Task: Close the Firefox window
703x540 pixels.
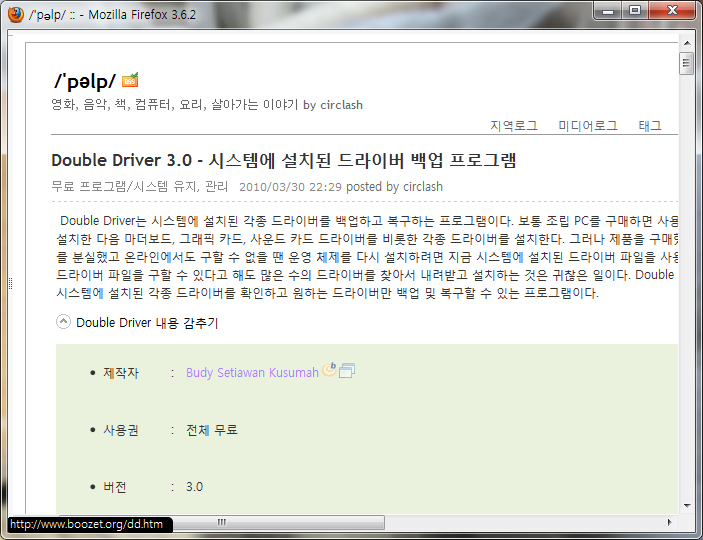Action: pos(672,11)
